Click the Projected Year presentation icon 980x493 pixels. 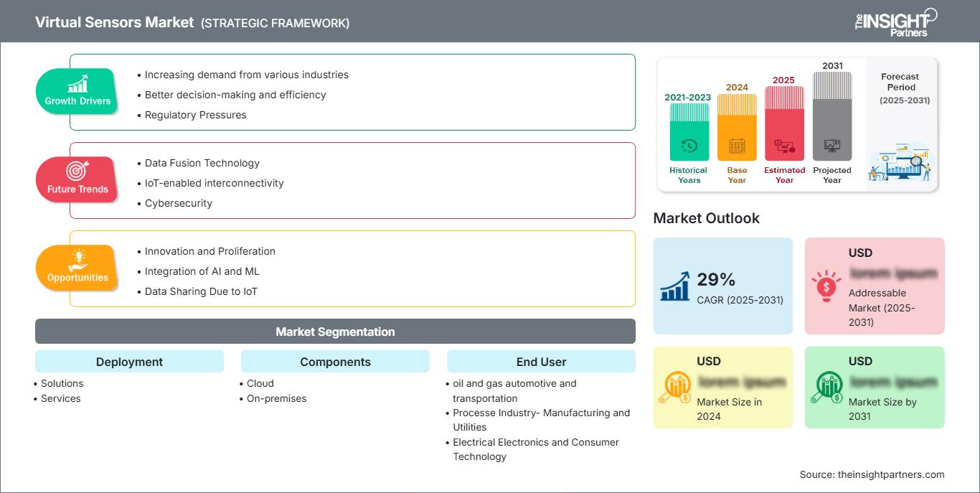tap(832, 146)
